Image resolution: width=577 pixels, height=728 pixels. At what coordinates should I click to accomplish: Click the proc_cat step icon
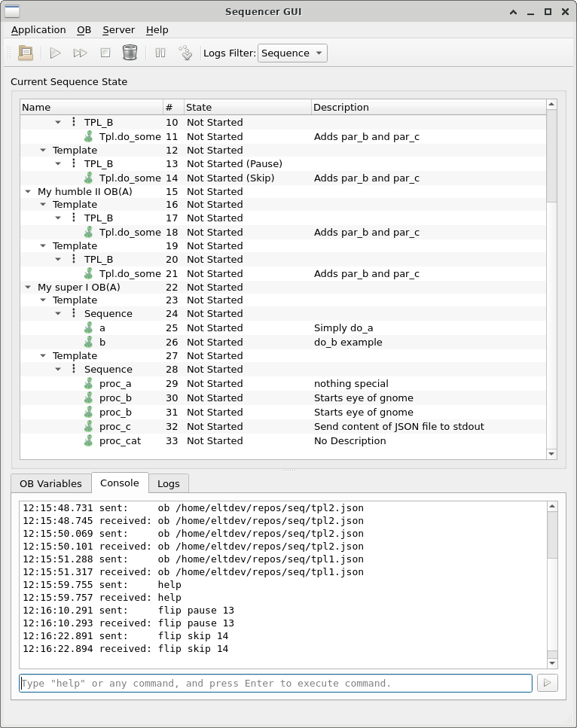[89, 440]
